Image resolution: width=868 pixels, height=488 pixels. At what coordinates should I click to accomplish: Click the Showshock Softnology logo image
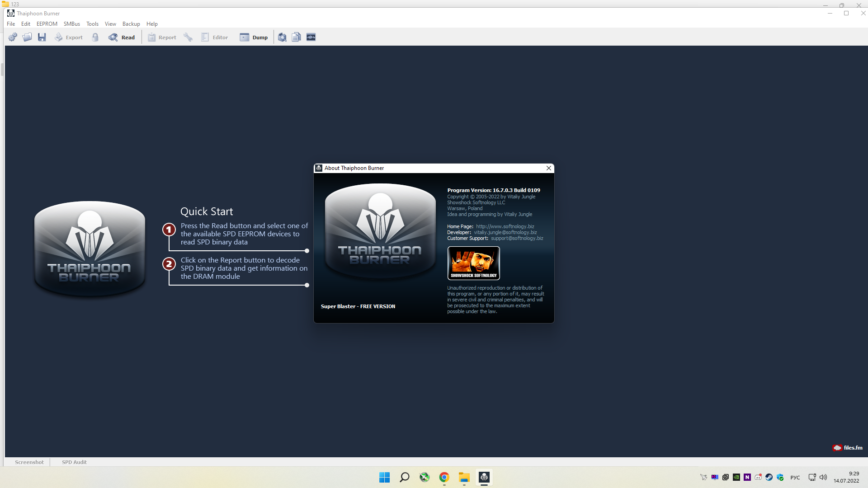[x=474, y=263]
